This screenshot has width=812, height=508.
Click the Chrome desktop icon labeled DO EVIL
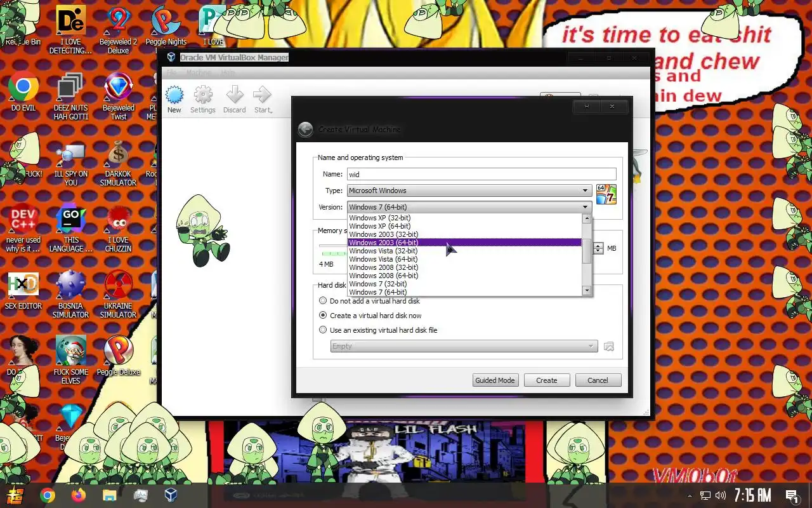23,87
